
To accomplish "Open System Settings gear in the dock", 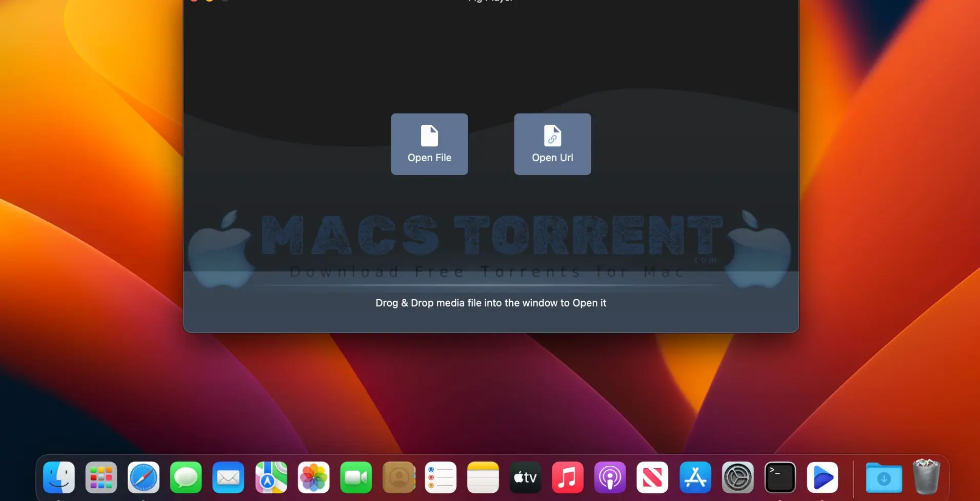I will [x=738, y=477].
